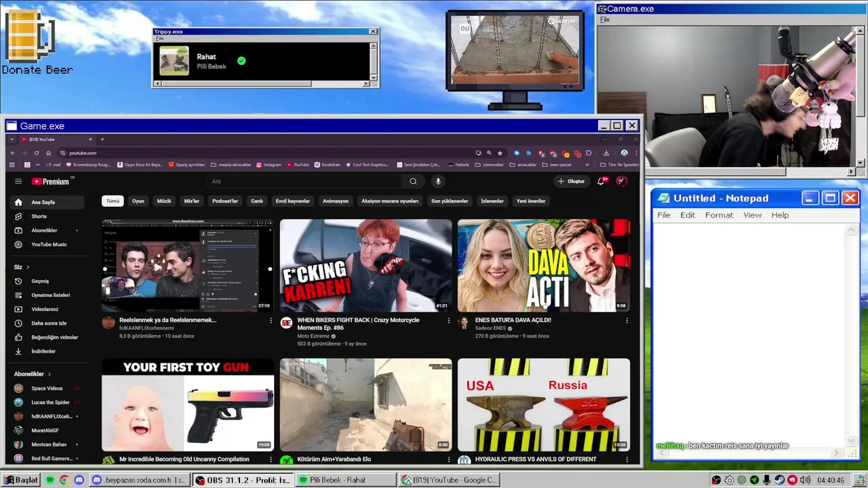Click the Trippy.exe horizontal scrollbar thumb

pos(237,83)
